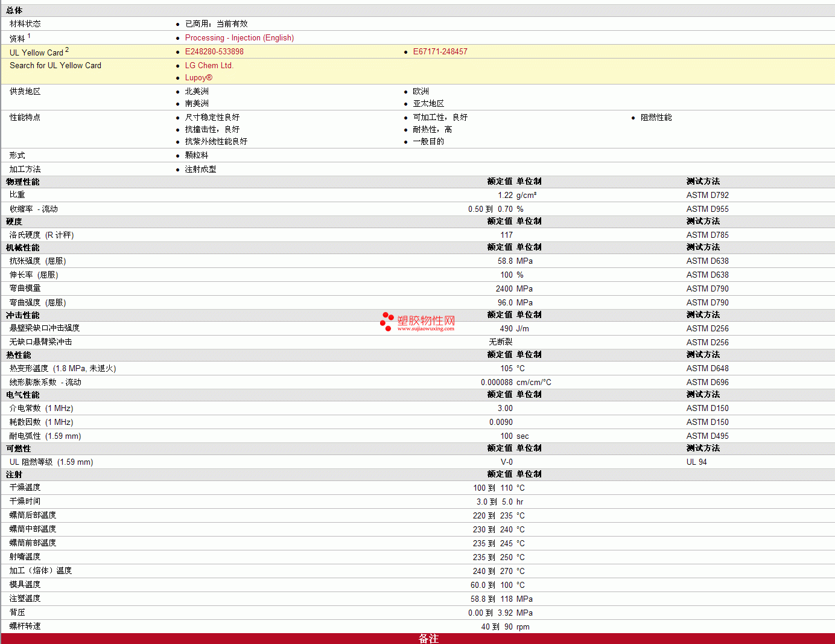Select the "热变形温度 (1.8 MPa, 未退火)" label
The height and width of the screenshot is (644, 835).
[63, 369]
